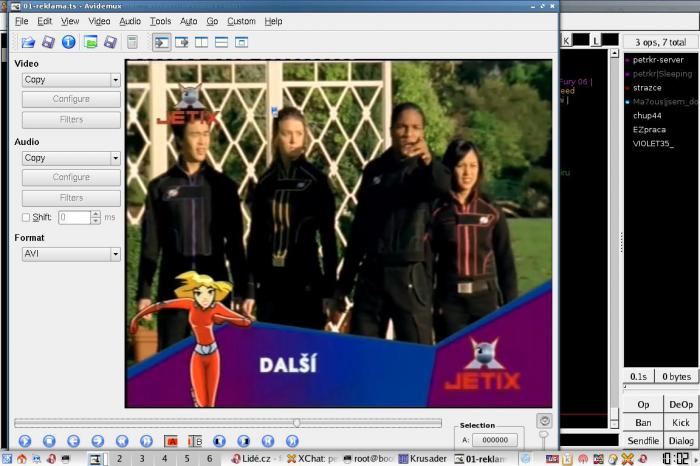The width and height of the screenshot is (700, 466).
Task: Open the View menu
Action: [70, 21]
